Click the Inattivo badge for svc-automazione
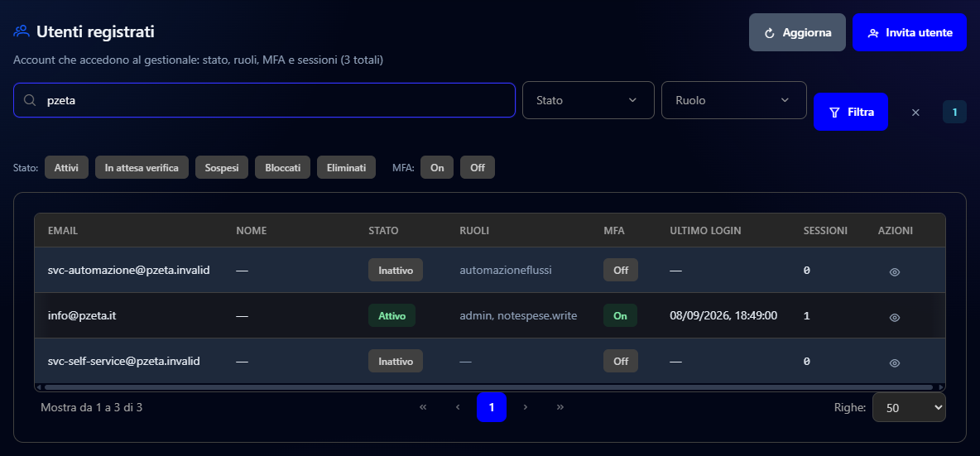980x456 pixels. click(396, 271)
